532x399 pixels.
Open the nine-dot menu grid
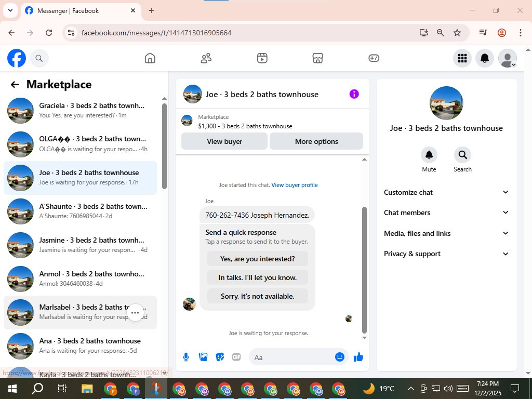click(x=462, y=58)
